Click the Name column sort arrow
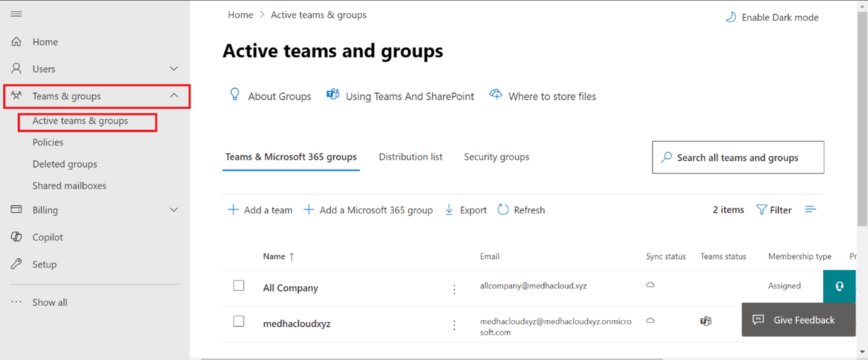Image resolution: width=868 pixels, height=360 pixels. (292, 257)
